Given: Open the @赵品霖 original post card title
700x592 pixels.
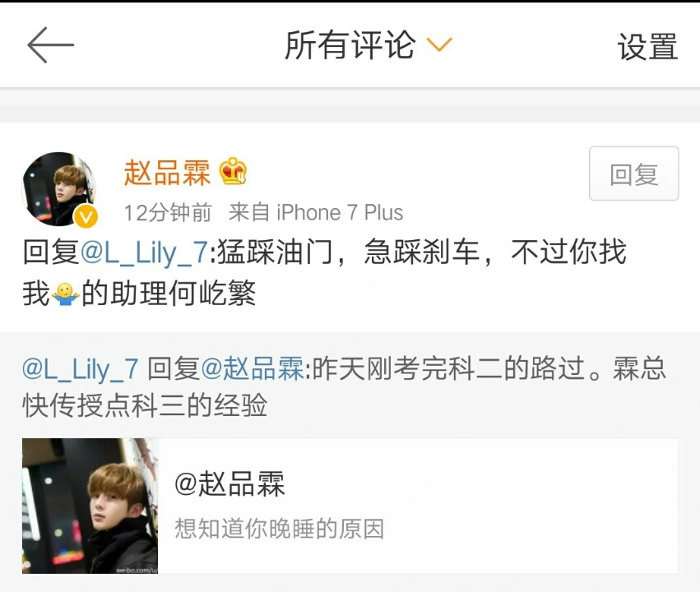Looking at the screenshot, I should tap(229, 483).
